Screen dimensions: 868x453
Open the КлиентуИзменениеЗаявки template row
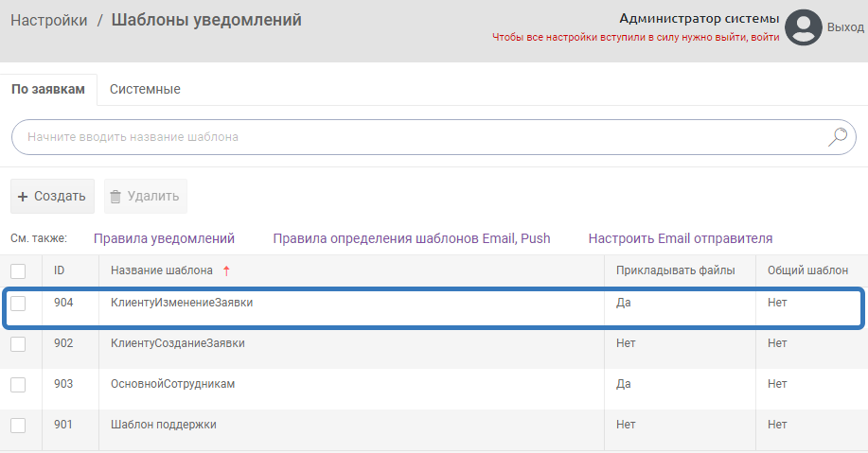[x=182, y=304]
